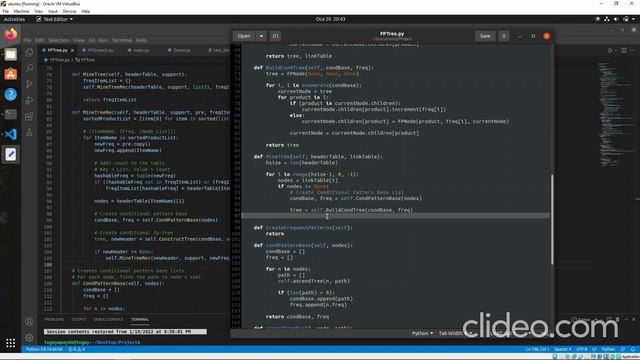Run Python file in VS Code
The image size is (640, 360).
pyautogui.click(x=611, y=50)
